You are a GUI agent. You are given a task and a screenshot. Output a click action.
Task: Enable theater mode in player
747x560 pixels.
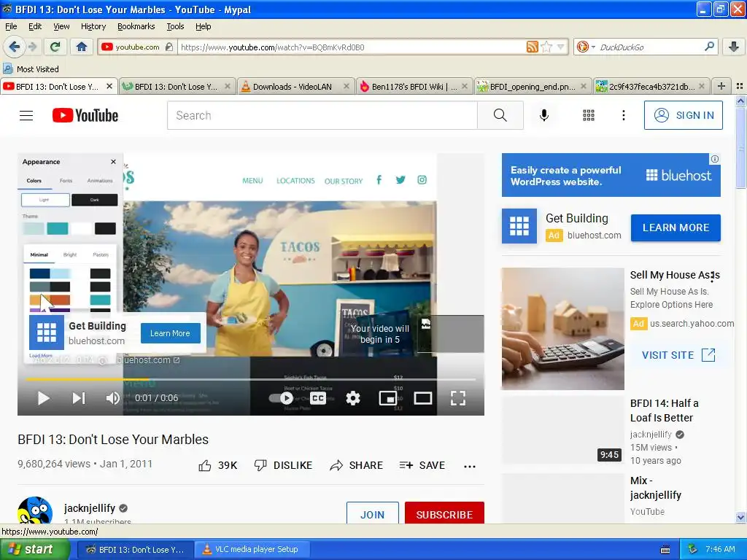point(422,398)
